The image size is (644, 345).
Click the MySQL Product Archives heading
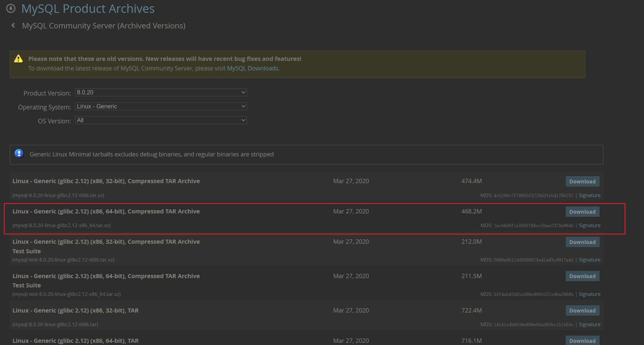(88, 9)
